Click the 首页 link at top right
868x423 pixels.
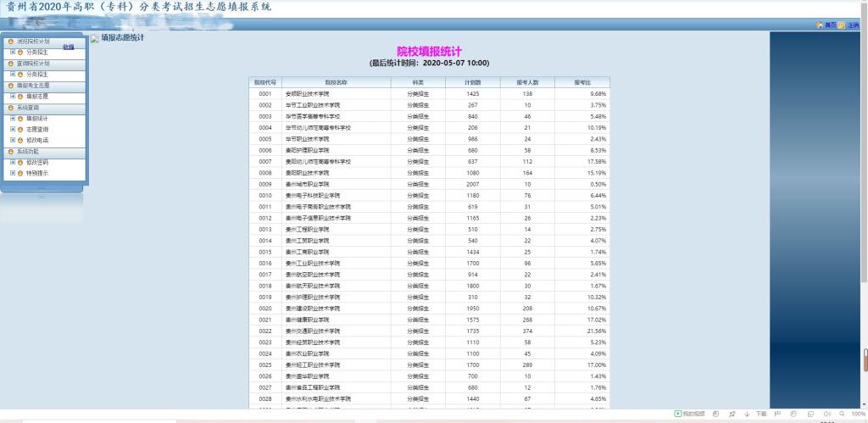click(x=830, y=25)
